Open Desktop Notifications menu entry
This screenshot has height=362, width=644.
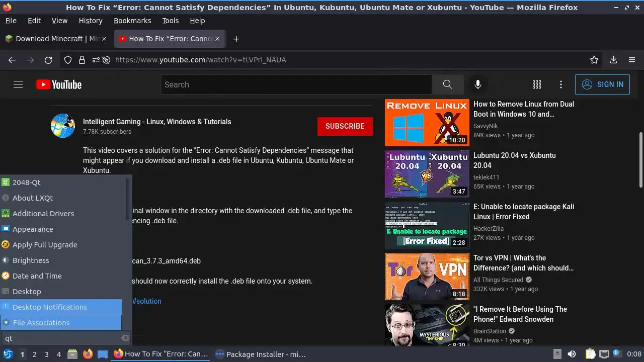click(x=61, y=307)
